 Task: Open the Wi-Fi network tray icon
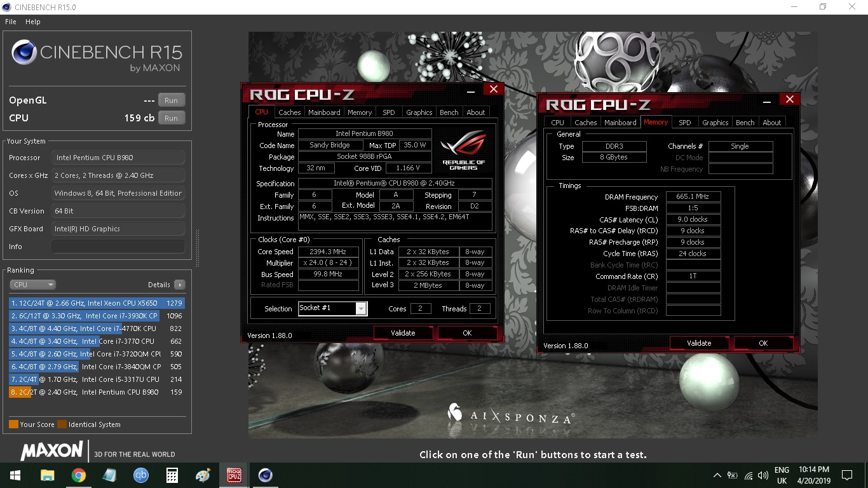tap(749, 475)
